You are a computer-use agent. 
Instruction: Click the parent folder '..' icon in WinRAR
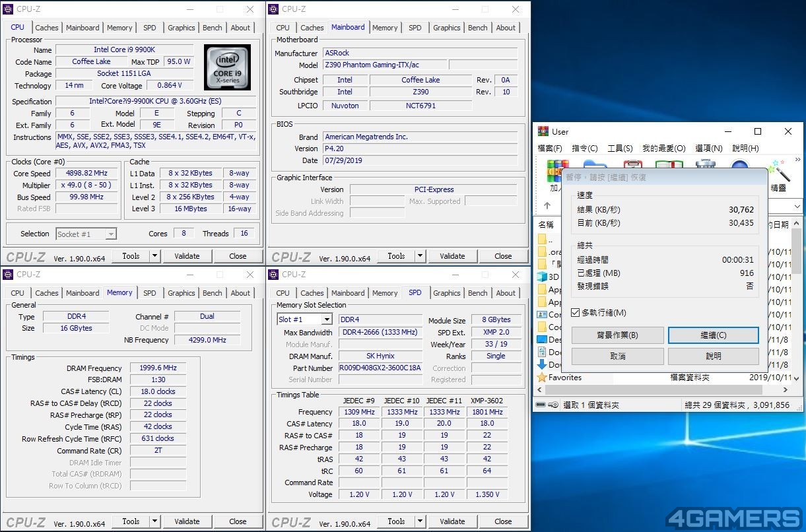(x=542, y=239)
